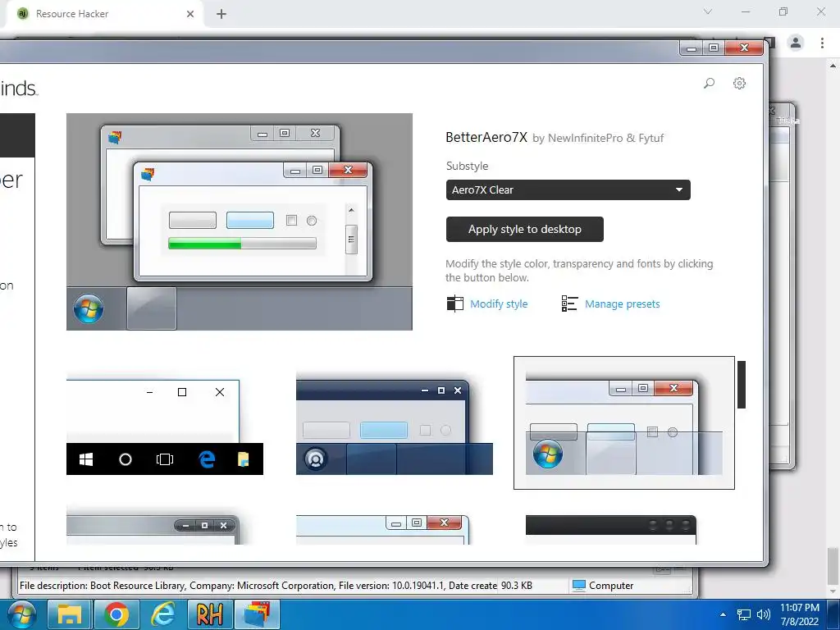
Task: Select the highlighted Aero glass style thumbnail
Action: pos(624,422)
